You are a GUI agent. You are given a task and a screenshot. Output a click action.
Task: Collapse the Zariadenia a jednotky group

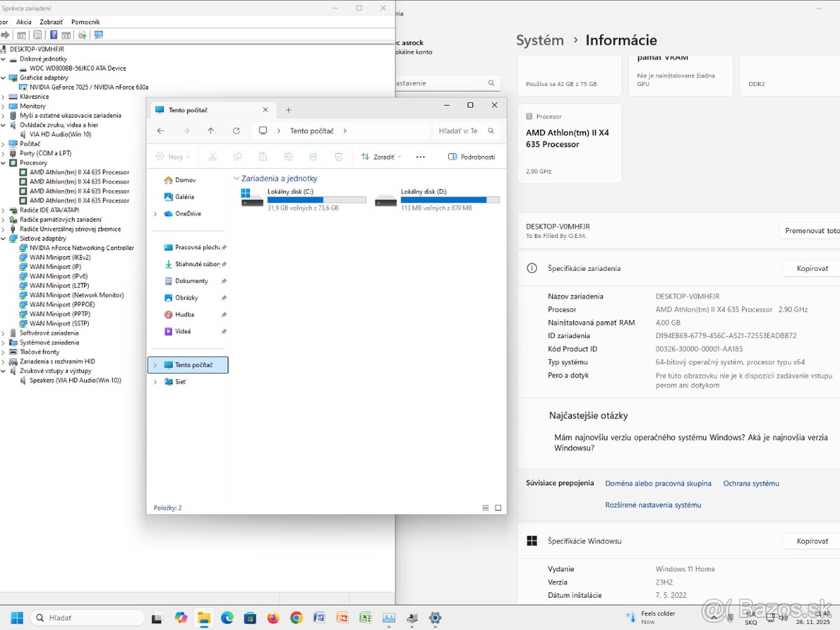pos(237,178)
